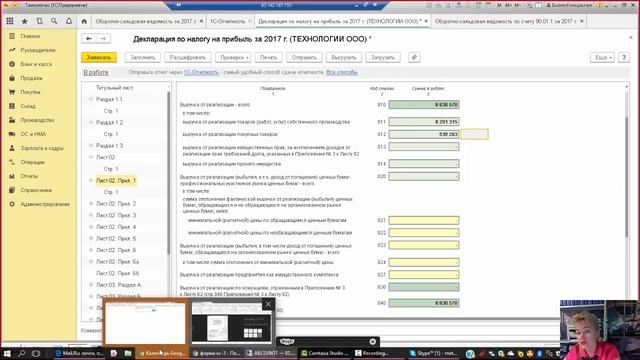
Task: Open Администрирование section in sidebar
Action: click(45, 204)
